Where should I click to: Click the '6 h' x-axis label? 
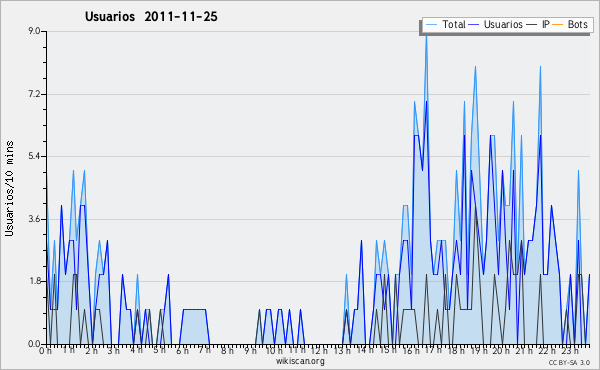182,350
